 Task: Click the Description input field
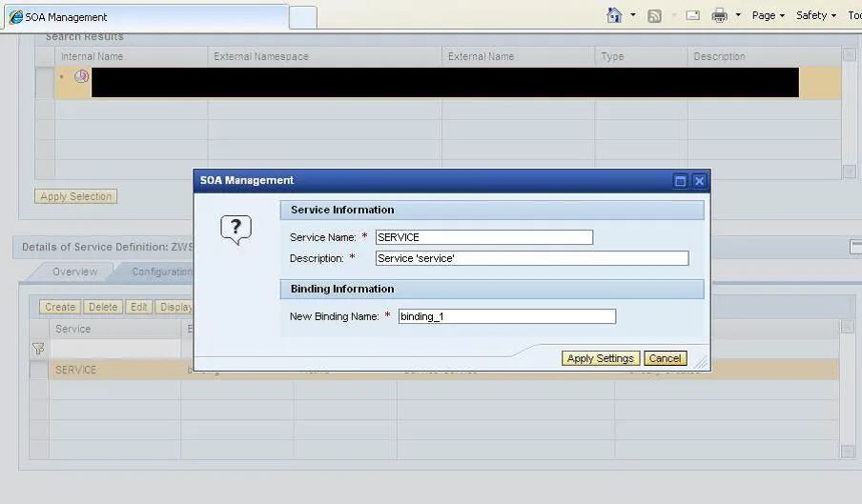pyautogui.click(x=532, y=258)
